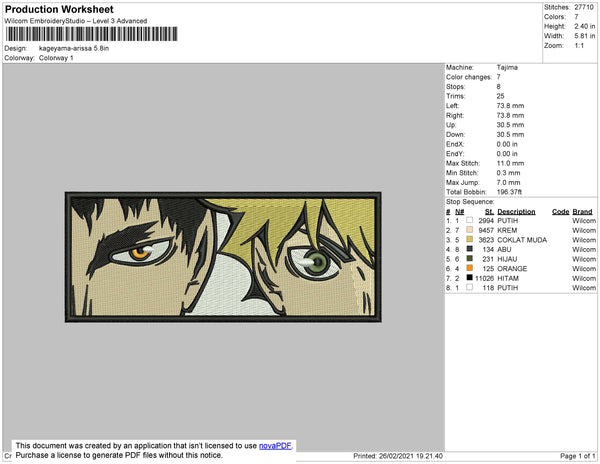Click the embroidery design preview image
Screen dimensions: 600x464
coord(223,257)
